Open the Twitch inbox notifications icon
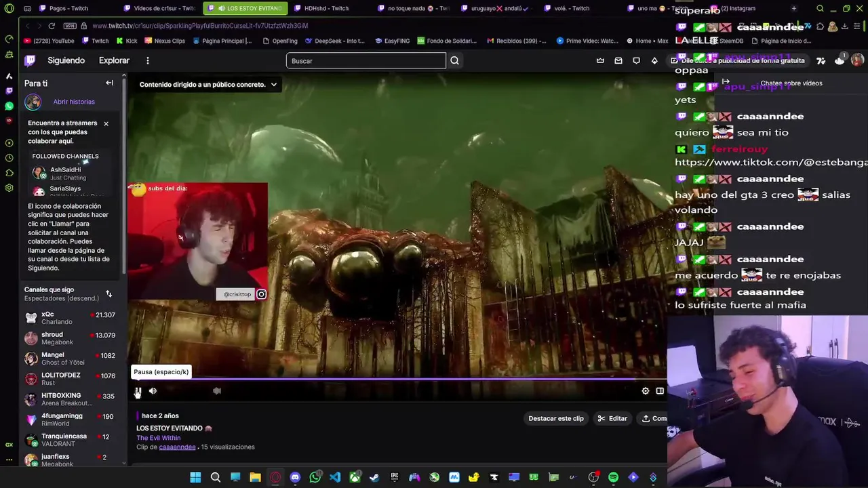This screenshot has height=488, width=868. point(618,60)
